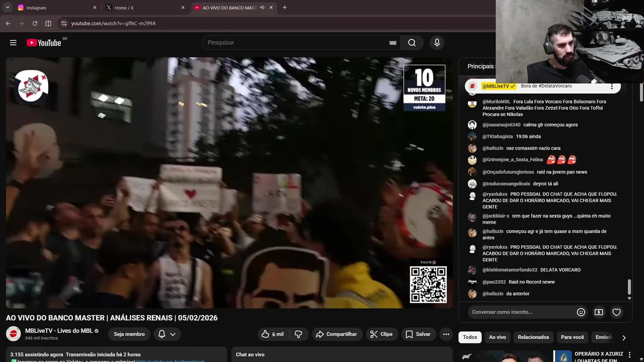Viewport: 644px width, 362px height.
Task: Reload the YouTube page
Action: (x=35, y=23)
